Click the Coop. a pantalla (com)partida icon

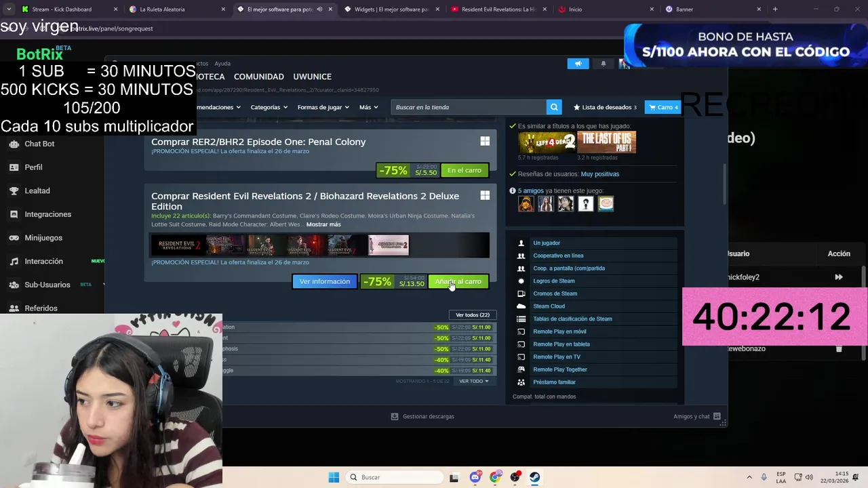(521, 268)
